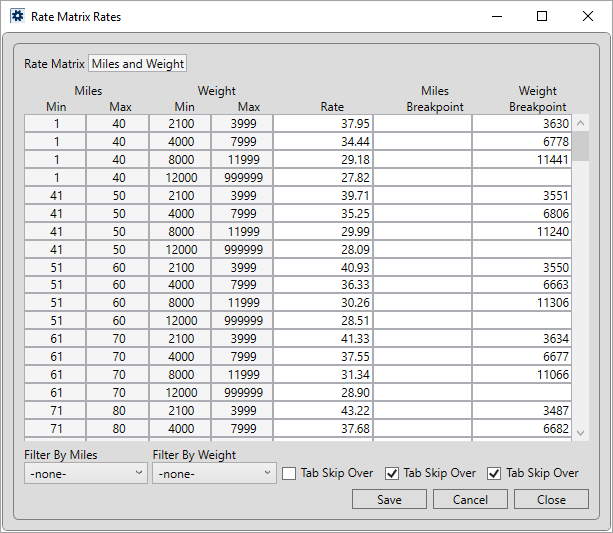Select the rate cell showing 37.95
Viewport: 613px width, 533px height.
pyautogui.click(x=322, y=124)
